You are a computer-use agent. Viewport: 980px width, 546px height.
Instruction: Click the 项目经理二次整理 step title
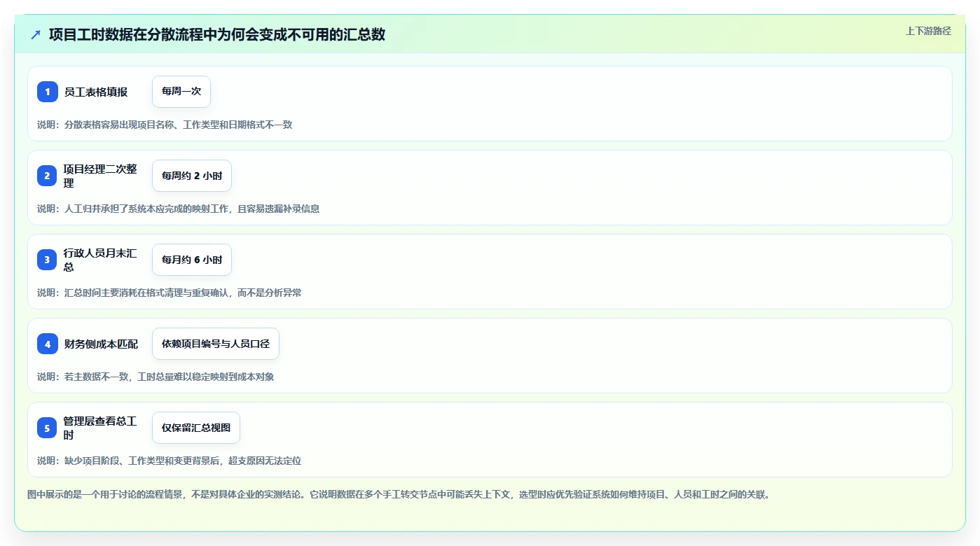coord(100,176)
